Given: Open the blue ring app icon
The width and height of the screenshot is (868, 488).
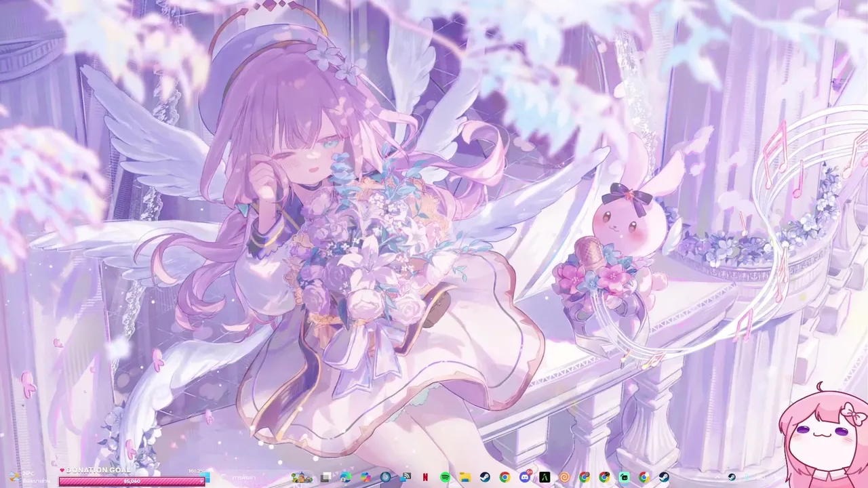Looking at the screenshot, I should (386, 477).
